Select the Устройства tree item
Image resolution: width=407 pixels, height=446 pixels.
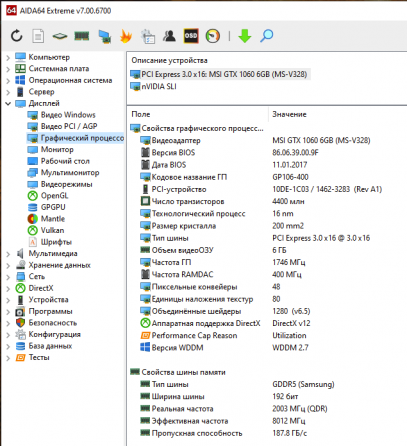click(42, 300)
